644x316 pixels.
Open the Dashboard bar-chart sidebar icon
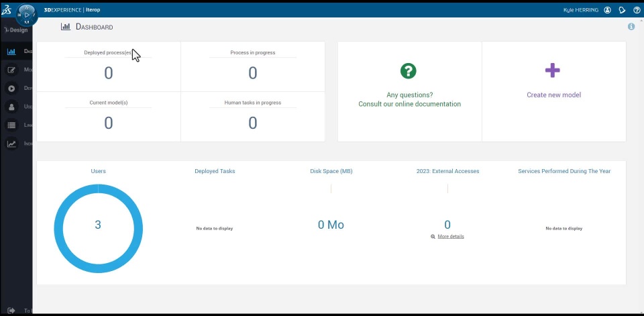(11, 52)
